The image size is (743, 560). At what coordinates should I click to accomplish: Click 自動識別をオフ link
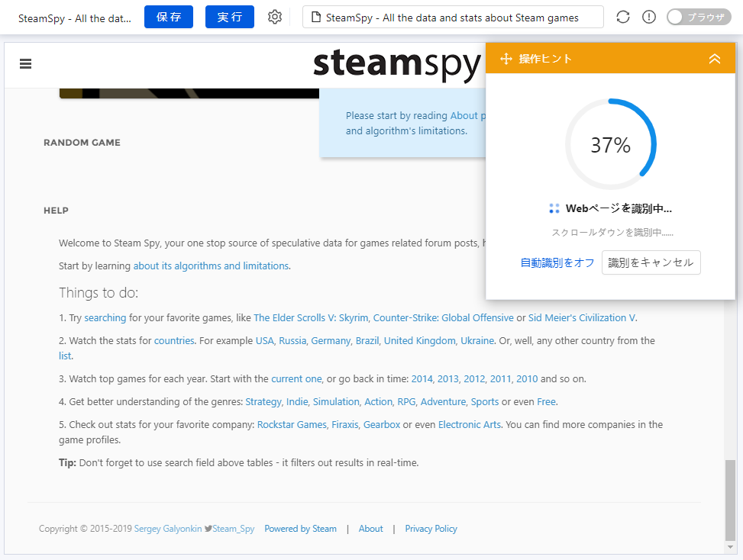click(557, 262)
